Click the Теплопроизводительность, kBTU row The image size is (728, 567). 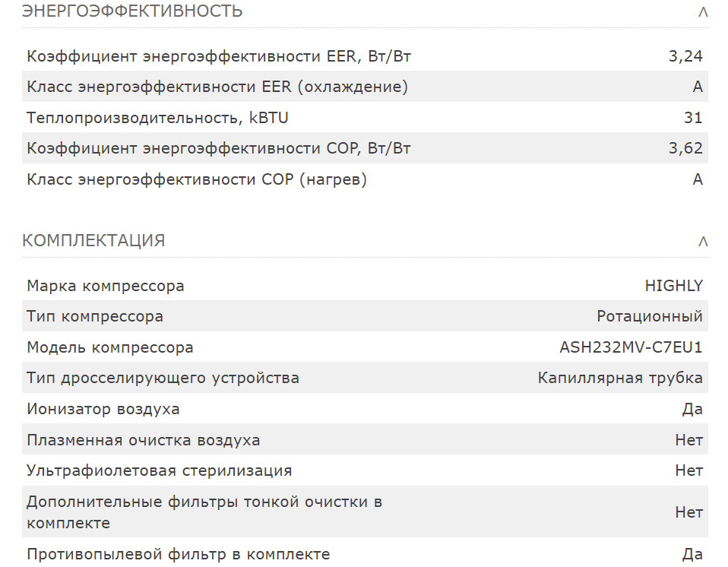365,118
